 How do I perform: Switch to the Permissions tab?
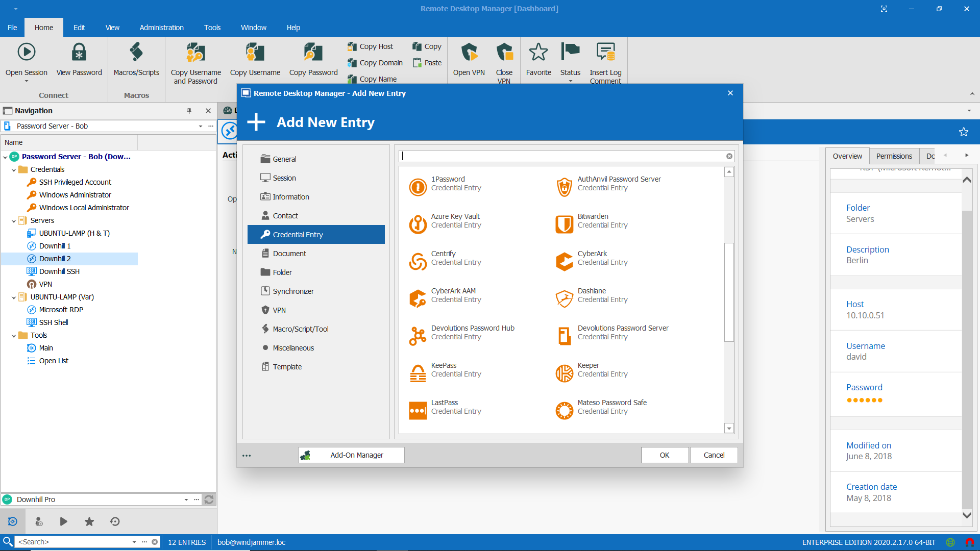pyautogui.click(x=894, y=156)
